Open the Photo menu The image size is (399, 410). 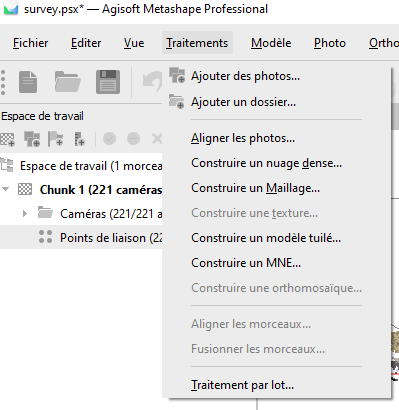click(330, 43)
